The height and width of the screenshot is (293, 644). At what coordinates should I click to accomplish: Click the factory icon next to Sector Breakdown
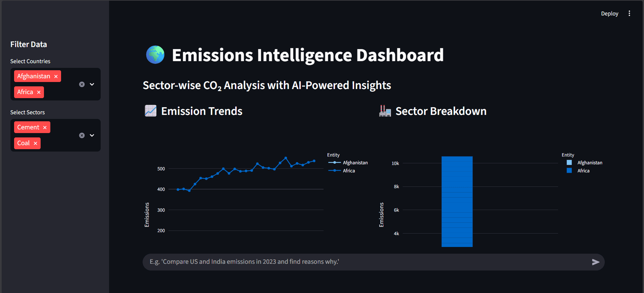click(x=384, y=111)
